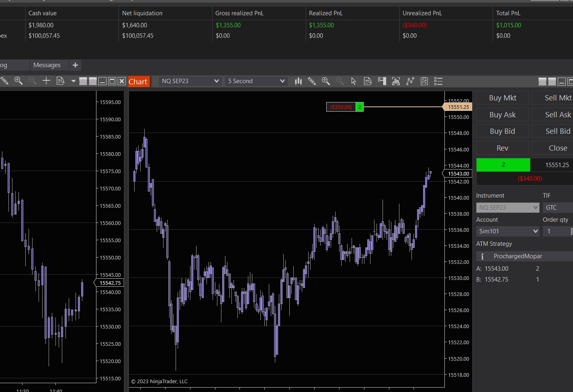Expand the Sim101 account dropdown
Screen dimensions: 573x392
coord(508,231)
